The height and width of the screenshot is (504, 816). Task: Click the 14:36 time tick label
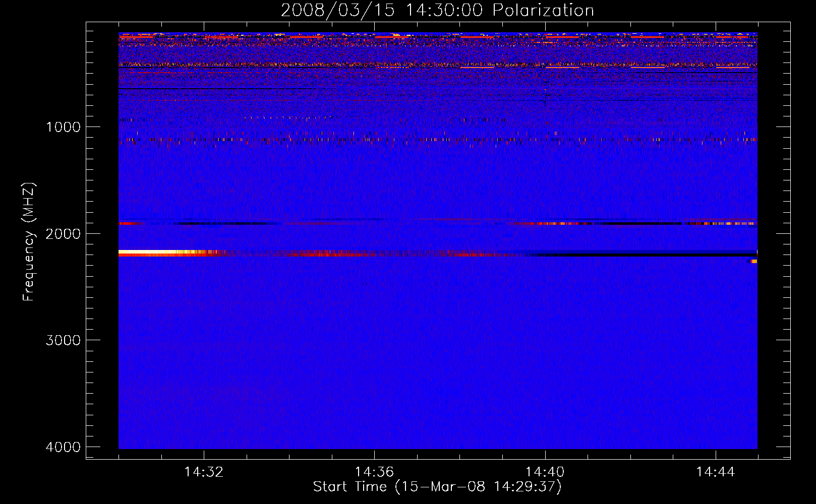click(374, 472)
